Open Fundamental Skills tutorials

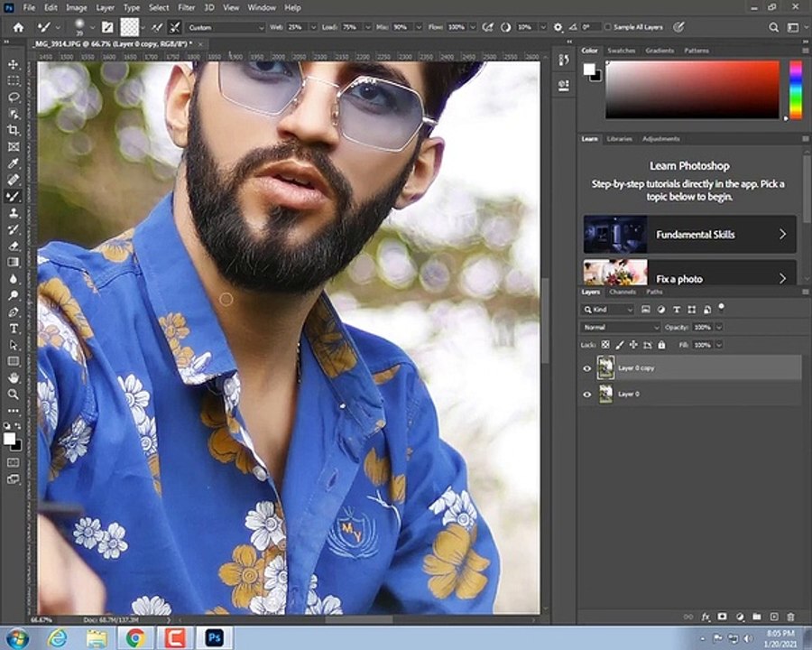click(x=690, y=235)
